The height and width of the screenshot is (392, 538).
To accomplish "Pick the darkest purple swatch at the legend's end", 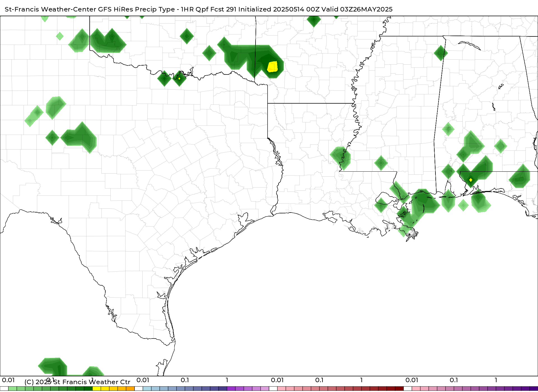I will click(534, 389).
